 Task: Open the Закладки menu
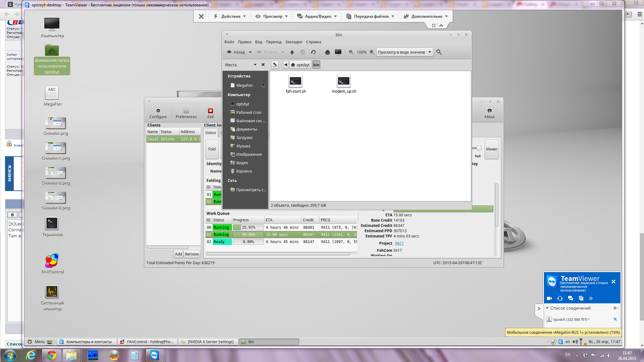293,42
